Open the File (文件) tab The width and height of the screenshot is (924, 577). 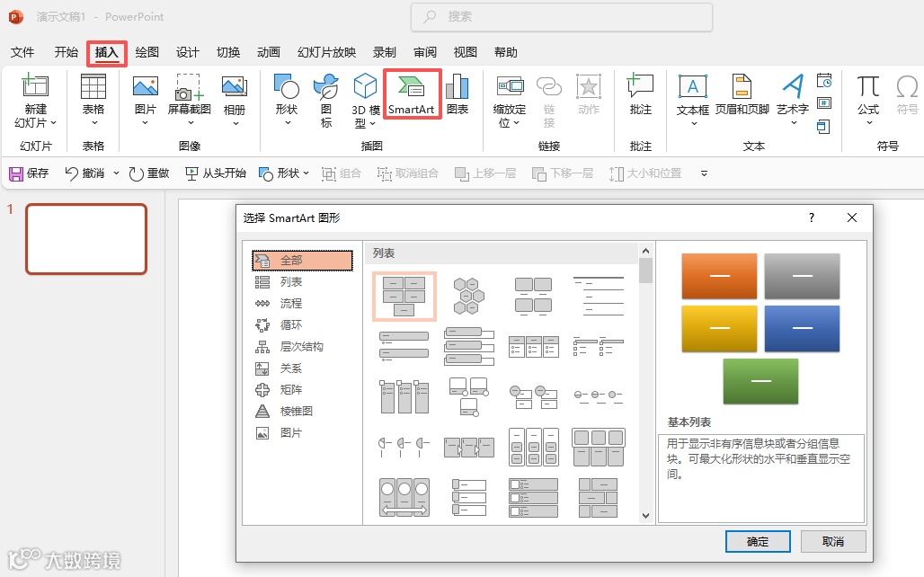[x=22, y=52]
